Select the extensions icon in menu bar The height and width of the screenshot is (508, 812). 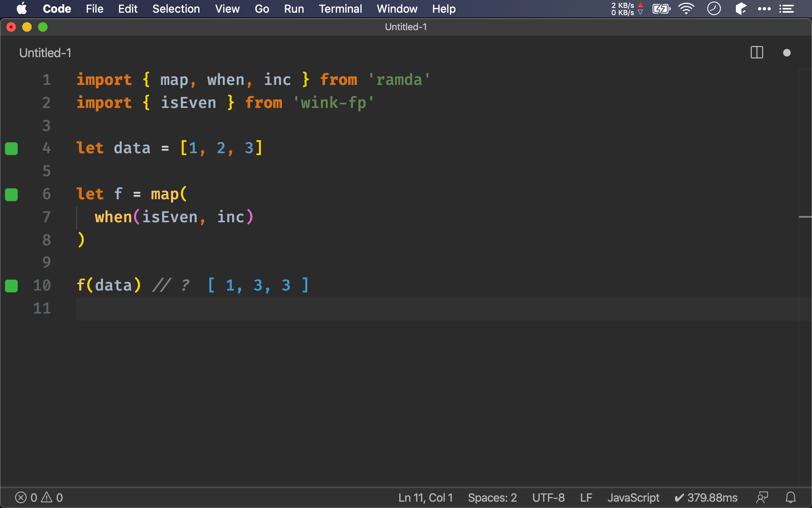742,8
